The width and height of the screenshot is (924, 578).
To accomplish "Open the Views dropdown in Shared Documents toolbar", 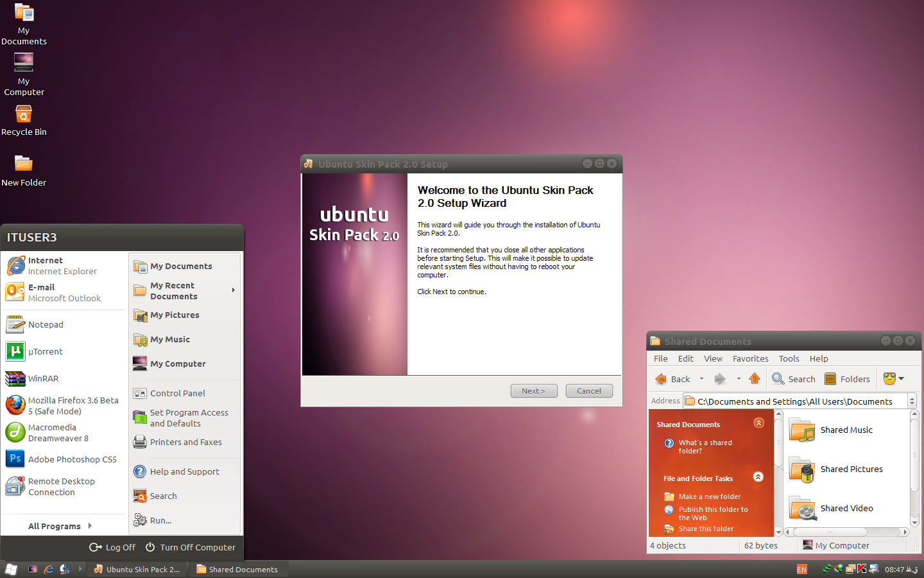I will pos(894,379).
